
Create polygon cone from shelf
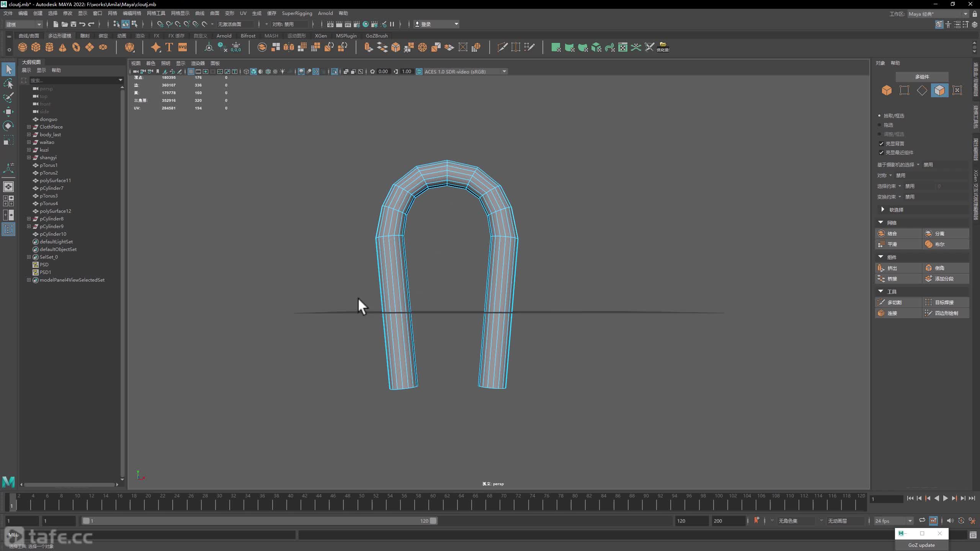pos(63,47)
